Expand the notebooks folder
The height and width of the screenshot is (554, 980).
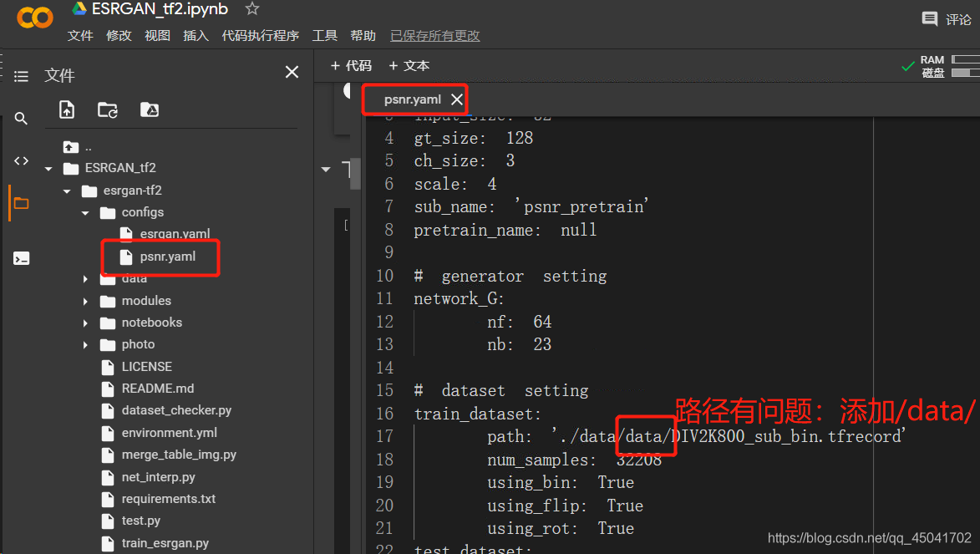(x=85, y=323)
